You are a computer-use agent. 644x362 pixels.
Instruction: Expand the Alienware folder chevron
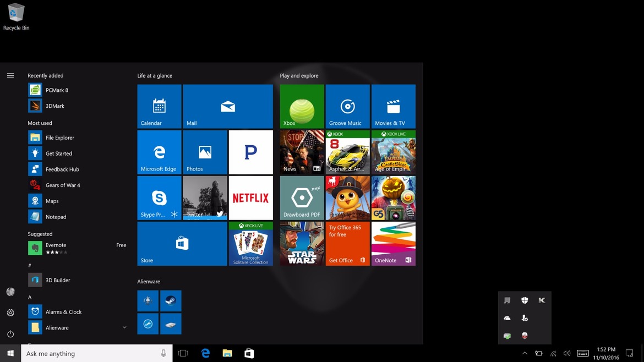pos(124,327)
